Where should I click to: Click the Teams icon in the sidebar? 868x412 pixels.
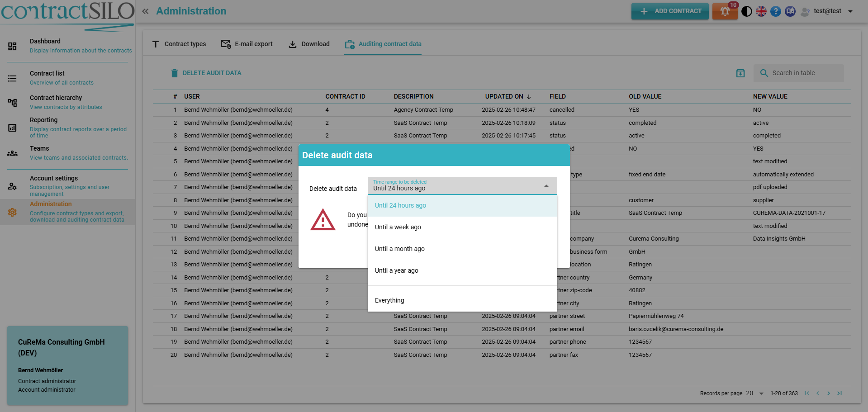tap(12, 153)
